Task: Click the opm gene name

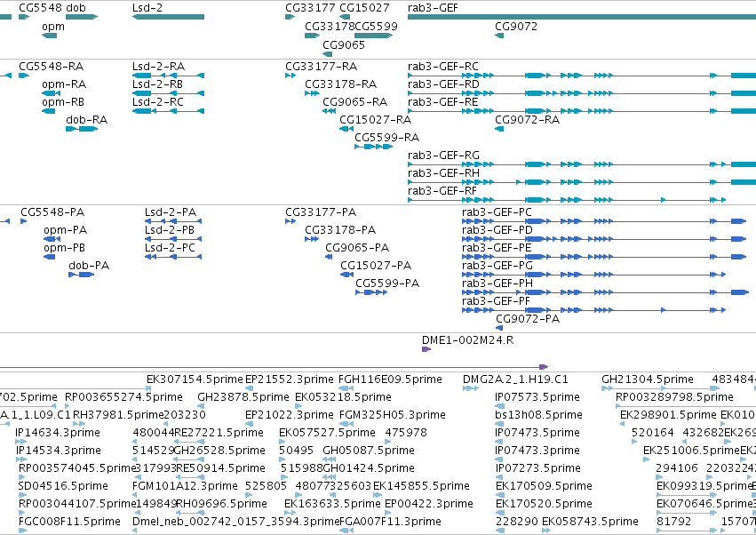Action: (x=53, y=27)
